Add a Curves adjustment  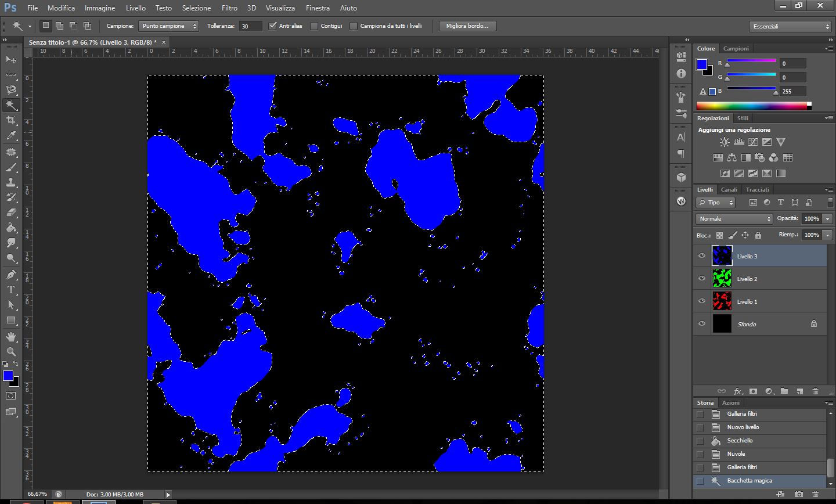753,142
